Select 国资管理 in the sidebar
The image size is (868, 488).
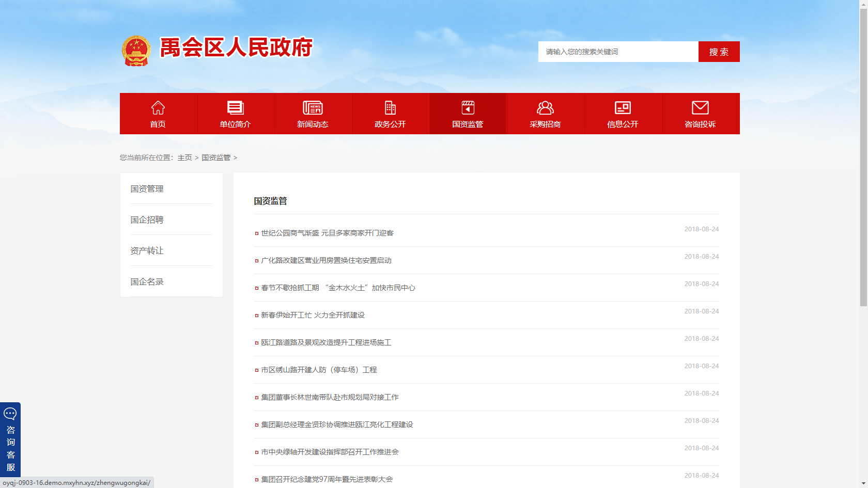pos(147,189)
